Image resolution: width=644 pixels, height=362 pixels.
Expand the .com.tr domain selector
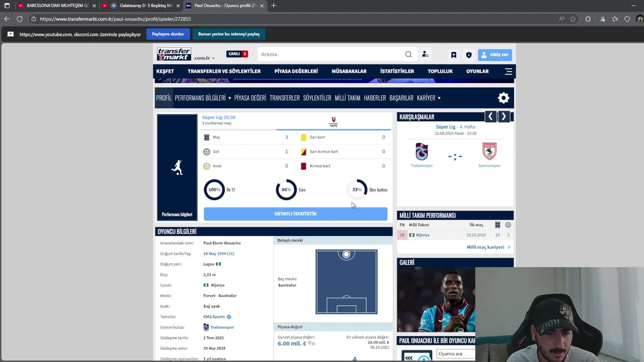(x=204, y=58)
